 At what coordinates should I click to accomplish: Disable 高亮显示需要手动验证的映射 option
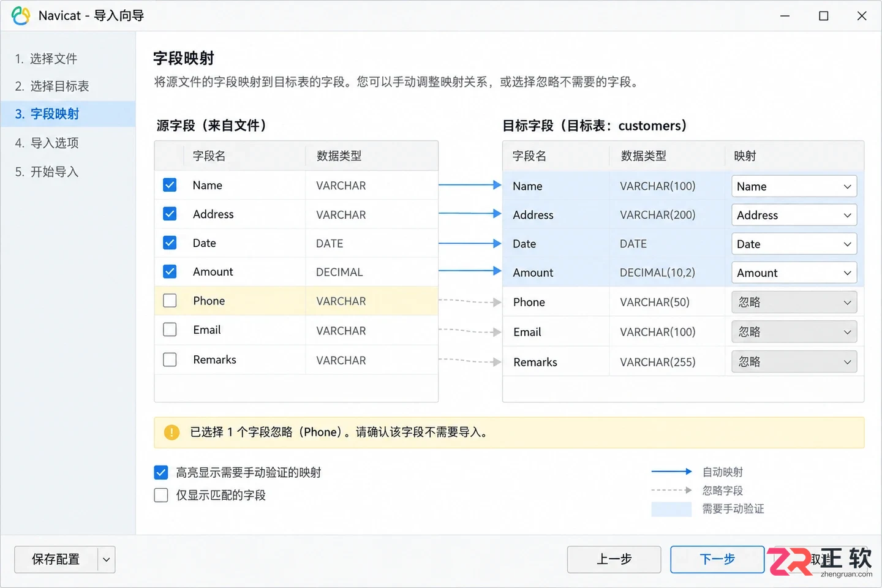coord(161,472)
